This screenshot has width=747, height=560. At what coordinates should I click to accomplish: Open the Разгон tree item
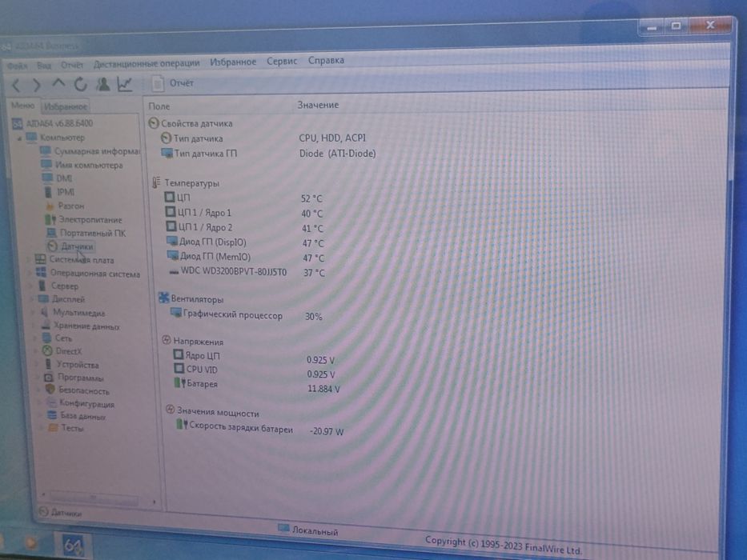pyautogui.click(x=64, y=206)
